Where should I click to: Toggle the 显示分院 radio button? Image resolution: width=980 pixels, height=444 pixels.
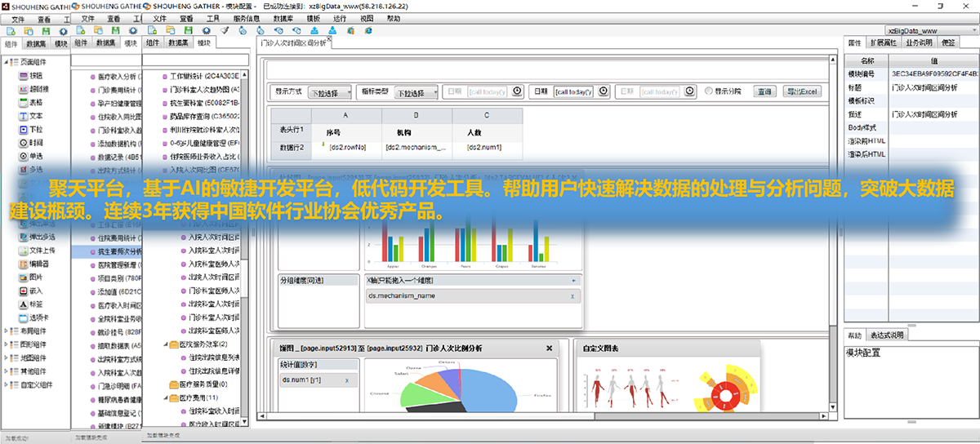[708, 91]
